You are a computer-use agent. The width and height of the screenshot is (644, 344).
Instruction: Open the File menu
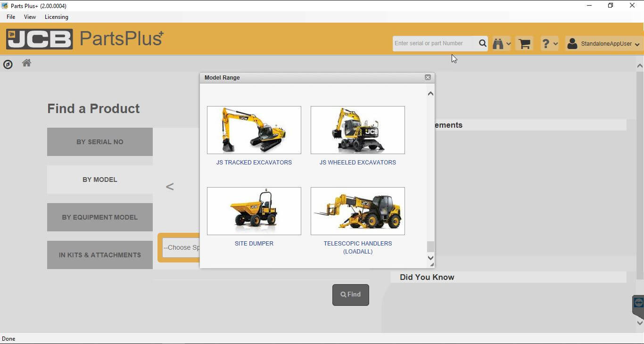coord(11,17)
